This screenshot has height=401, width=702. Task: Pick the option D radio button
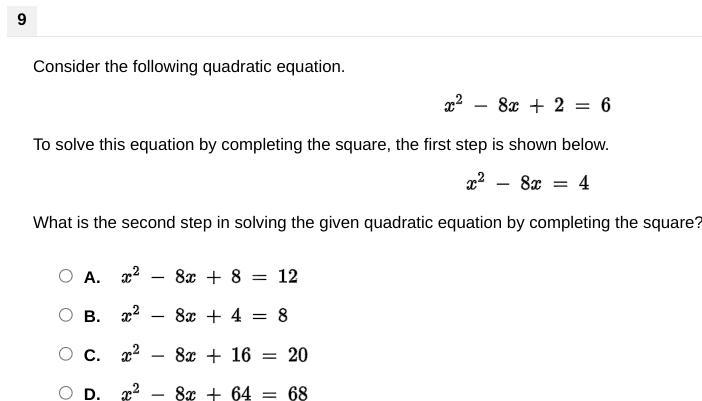coord(66,393)
